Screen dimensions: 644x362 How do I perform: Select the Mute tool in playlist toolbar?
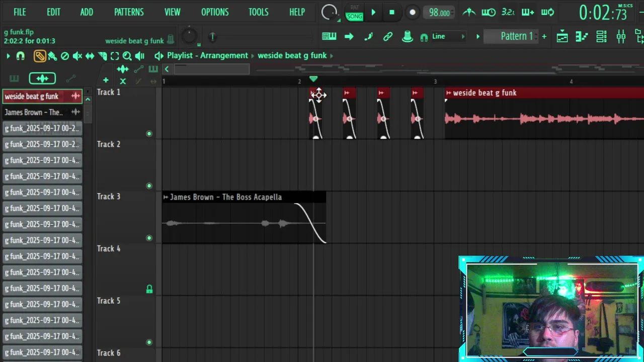[77, 56]
